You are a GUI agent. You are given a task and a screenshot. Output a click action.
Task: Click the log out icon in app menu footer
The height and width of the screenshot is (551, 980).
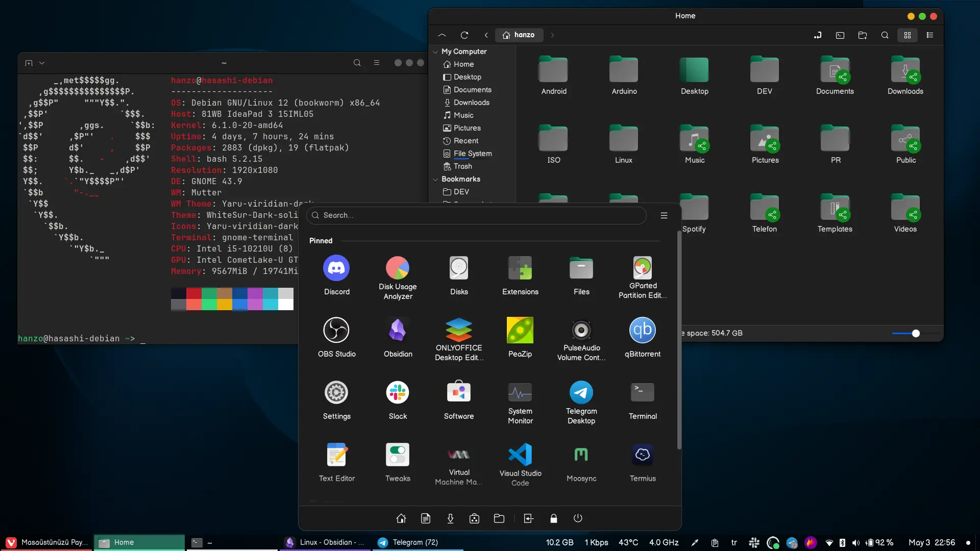click(x=529, y=518)
